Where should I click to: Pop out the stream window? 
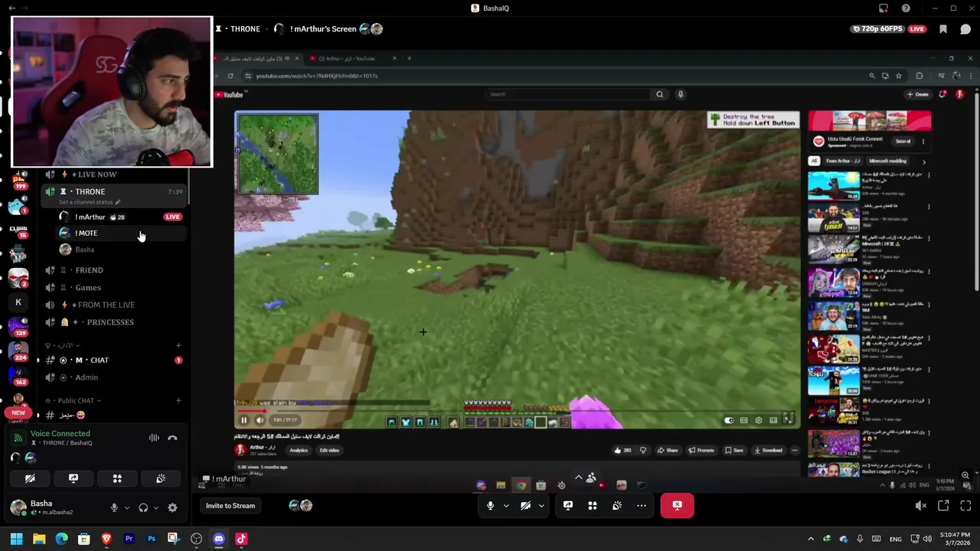tap(943, 505)
